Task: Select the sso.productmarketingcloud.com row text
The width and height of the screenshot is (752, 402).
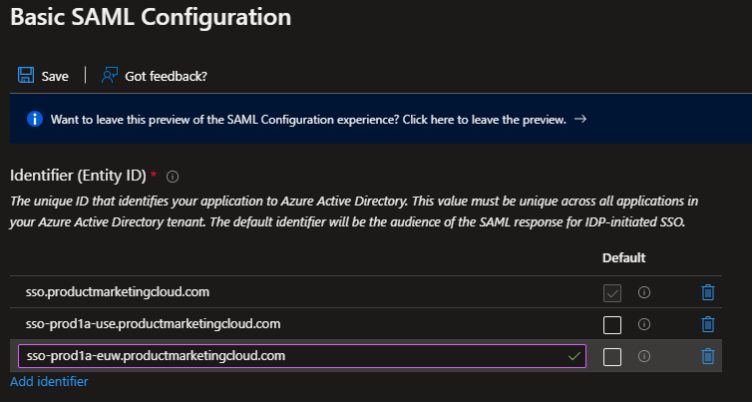Action: (x=118, y=292)
